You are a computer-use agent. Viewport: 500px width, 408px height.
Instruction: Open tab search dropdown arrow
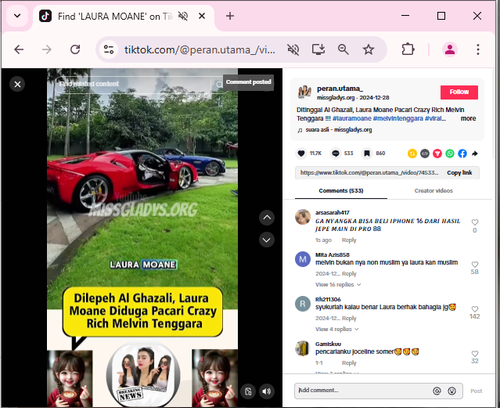pyautogui.click(x=17, y=16)
